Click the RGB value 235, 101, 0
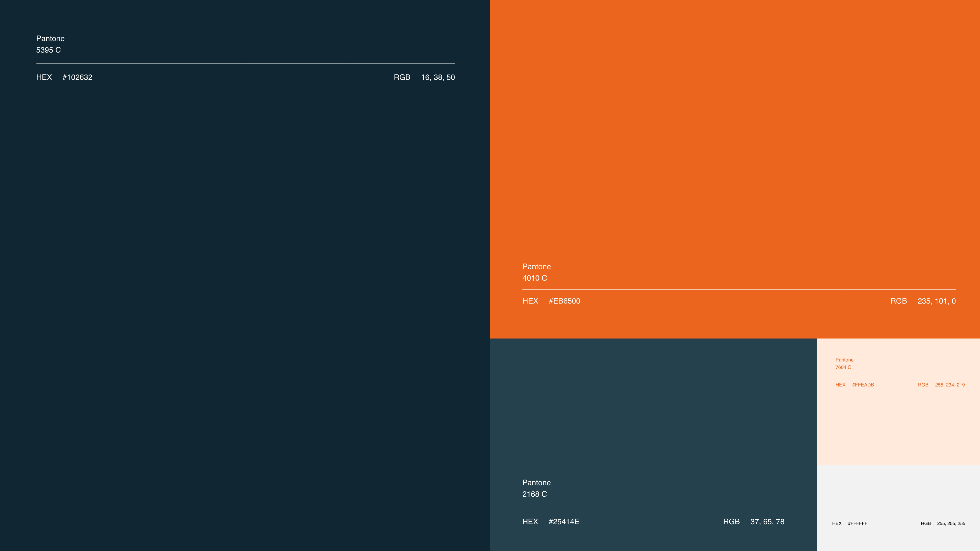The image size is (980, 551). pos(937,301)
